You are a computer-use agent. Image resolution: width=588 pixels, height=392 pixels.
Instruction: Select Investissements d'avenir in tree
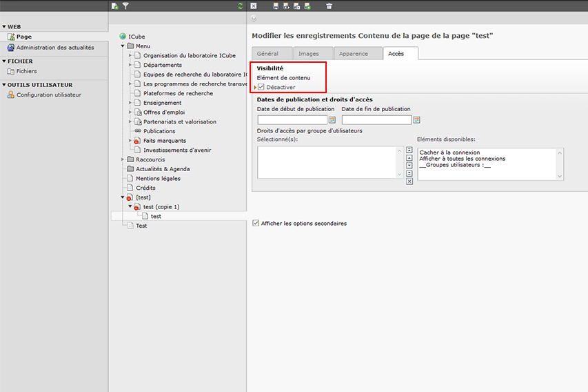177,150
